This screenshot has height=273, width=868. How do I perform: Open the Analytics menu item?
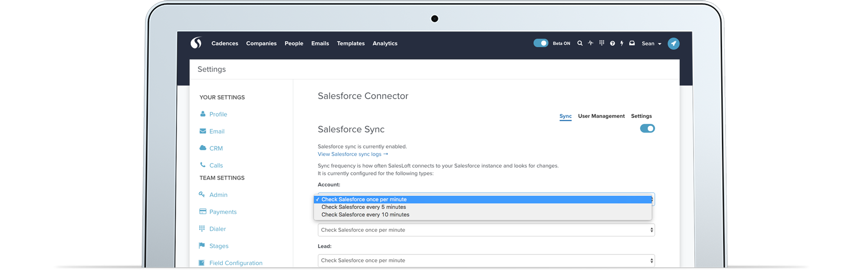click(x=385, y=43)
